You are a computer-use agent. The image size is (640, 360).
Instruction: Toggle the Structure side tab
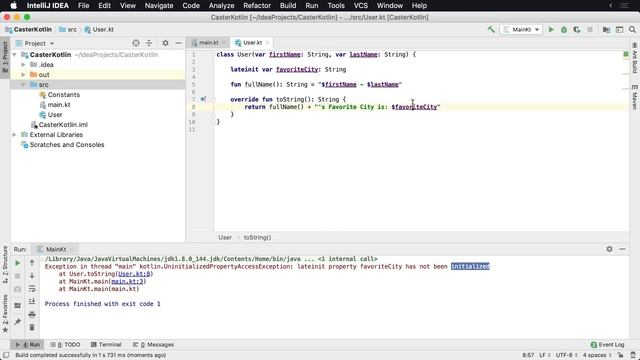tap(5, 264)
